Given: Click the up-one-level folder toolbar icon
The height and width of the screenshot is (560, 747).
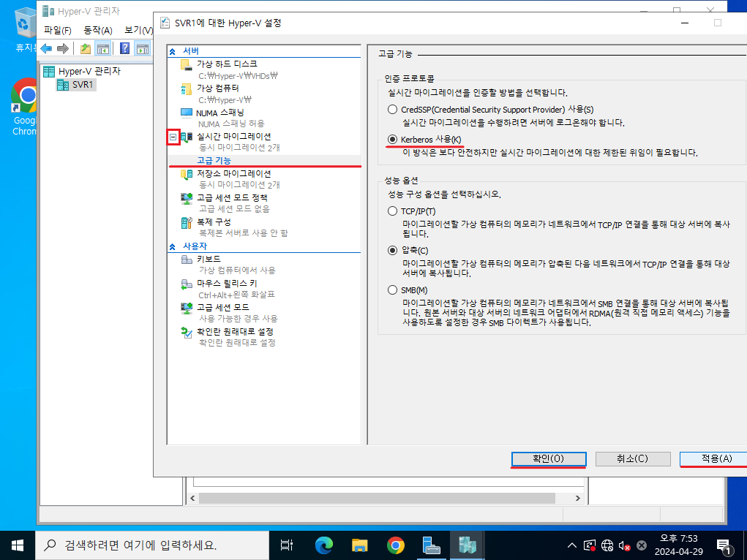Looking at the screenshot, I should (x=86, y=48).
